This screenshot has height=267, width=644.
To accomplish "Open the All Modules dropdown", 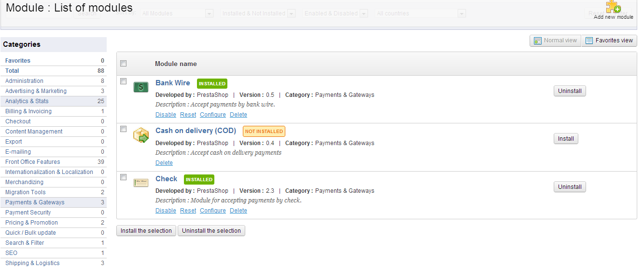I will point(177,13).
